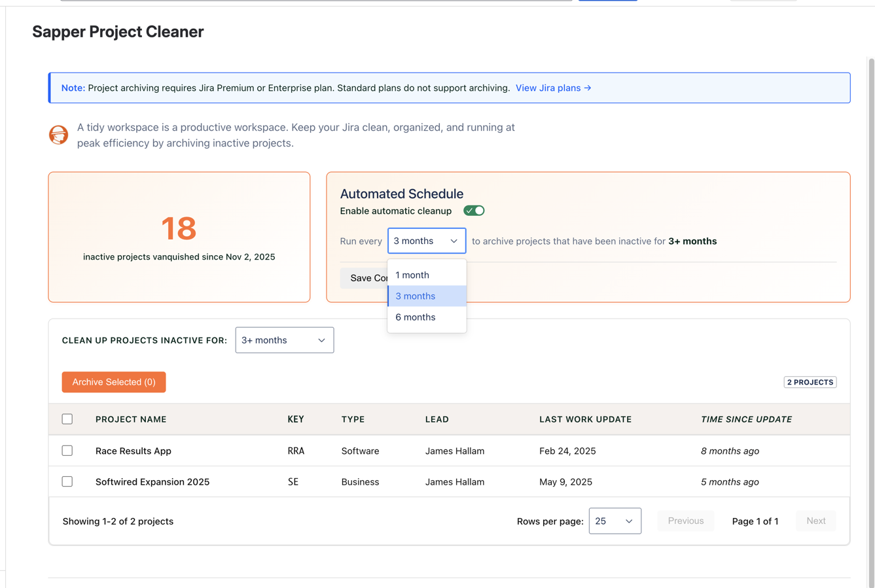This screenshot has width=875, height=588.
Task: Select 6 months from the schedule options
Action: point(416,317)
